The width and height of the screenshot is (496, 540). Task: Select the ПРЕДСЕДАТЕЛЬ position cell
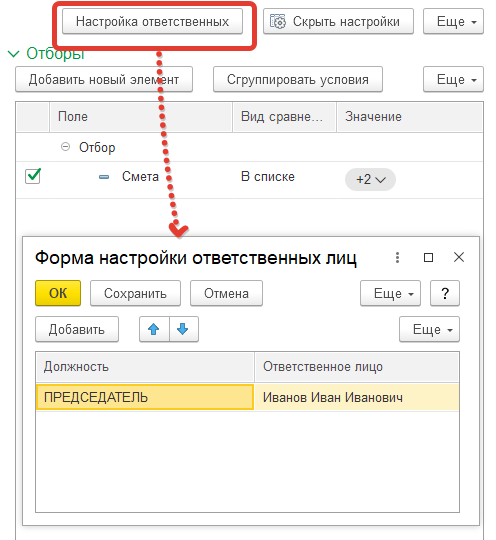[145, 397]
